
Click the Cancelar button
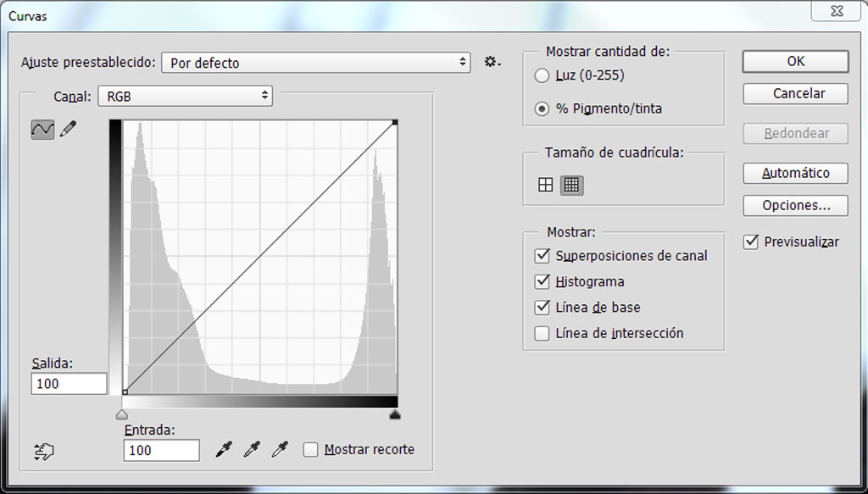pos(795,93)
